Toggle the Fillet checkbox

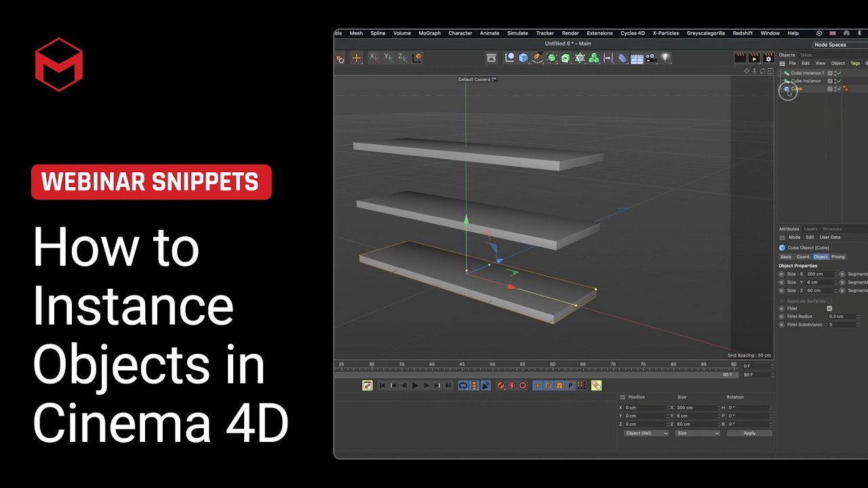(829, 308)
